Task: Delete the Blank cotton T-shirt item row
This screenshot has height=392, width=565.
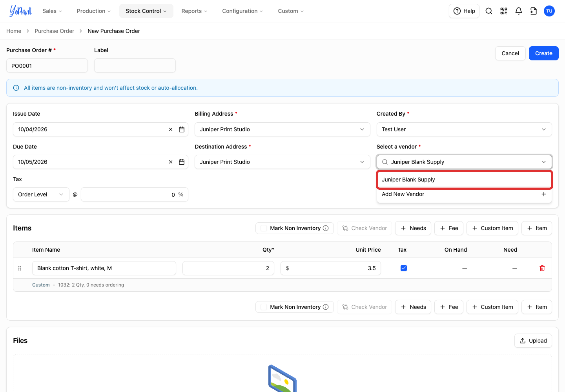Action: [542, 268]
